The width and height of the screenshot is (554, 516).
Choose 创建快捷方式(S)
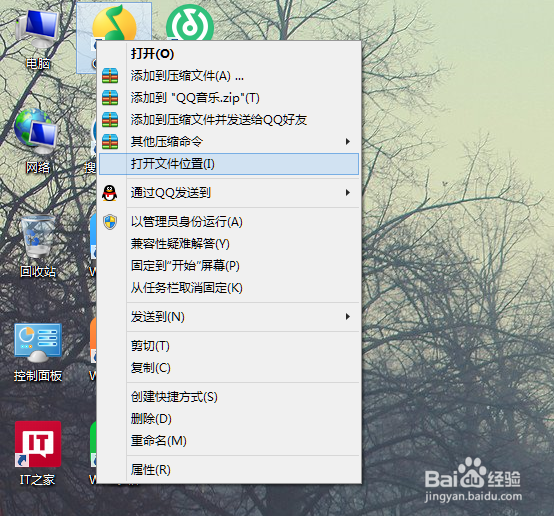[229, 397]
